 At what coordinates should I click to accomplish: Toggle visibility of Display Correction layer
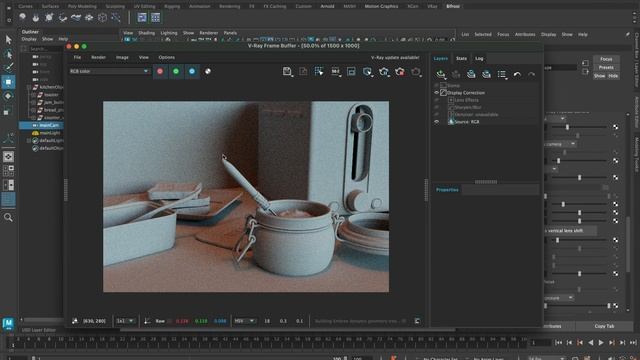(x=436, y=93)
